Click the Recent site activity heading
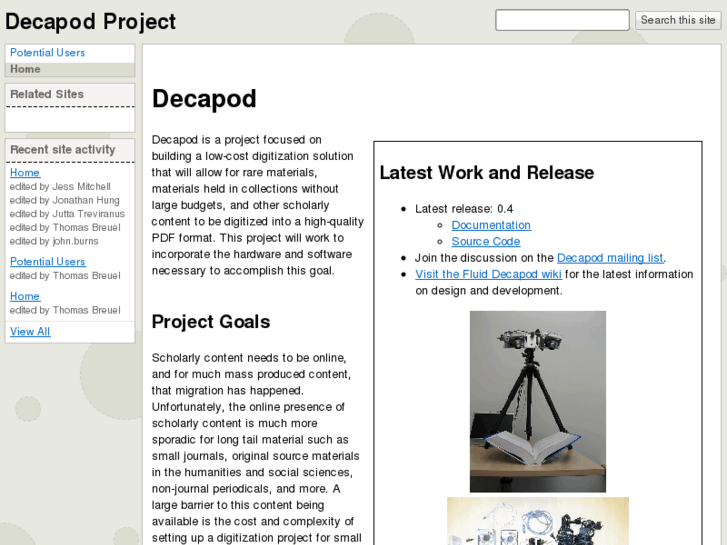This screenshot has width=727, height=545. tap(63, 150)
